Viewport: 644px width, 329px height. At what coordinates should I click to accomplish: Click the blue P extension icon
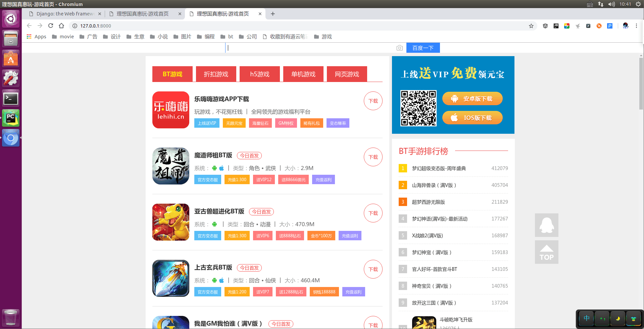tap(610, 26)
